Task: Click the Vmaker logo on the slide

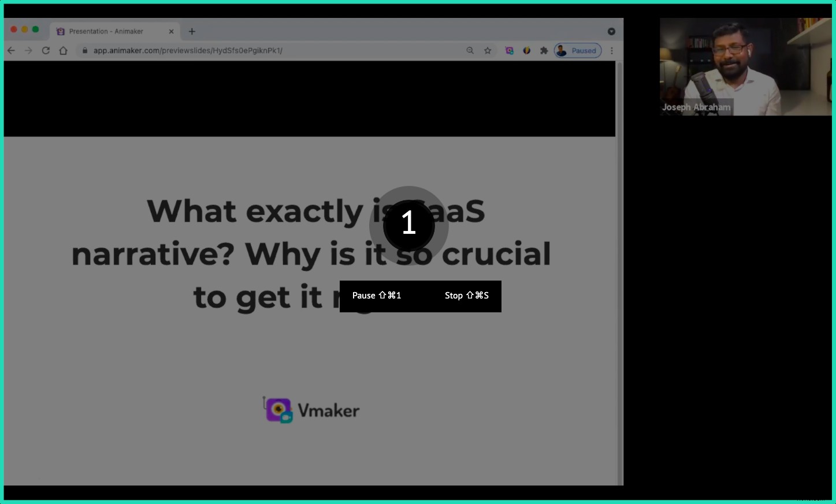Action: tap(310, 409)
